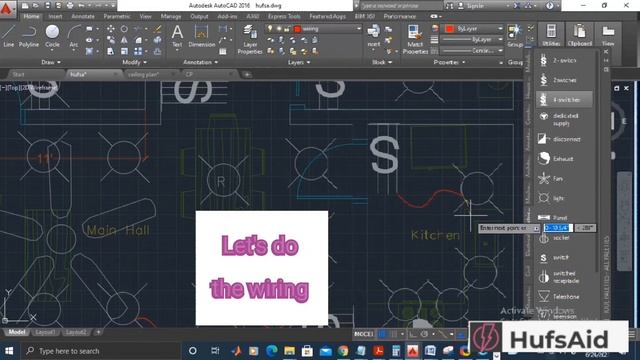
Task: Click the highlighted coordinate input field
Action: [x=558, y=228]
